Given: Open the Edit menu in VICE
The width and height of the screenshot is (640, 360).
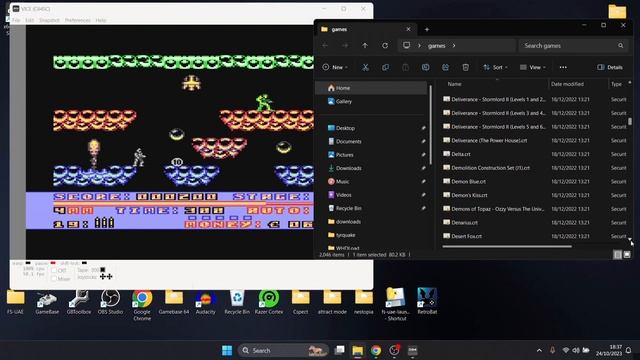Looking at the screenshot, I should click(30, 20).
